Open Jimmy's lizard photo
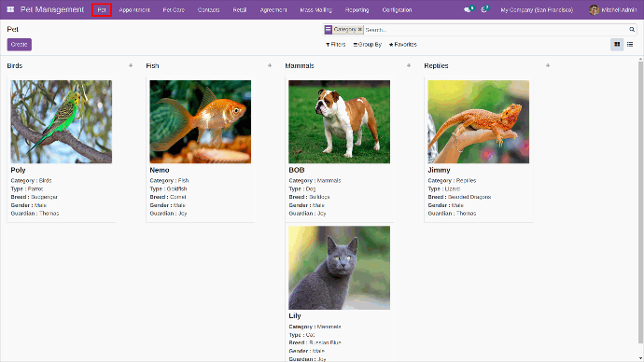This screenshot has width=644, height=362. 479,121
